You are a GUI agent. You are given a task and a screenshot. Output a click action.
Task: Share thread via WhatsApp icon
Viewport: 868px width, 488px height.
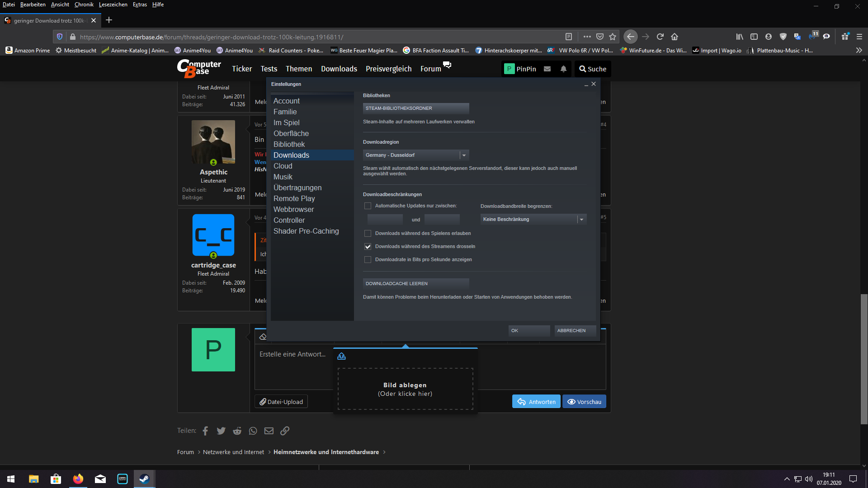pos(253,431)
